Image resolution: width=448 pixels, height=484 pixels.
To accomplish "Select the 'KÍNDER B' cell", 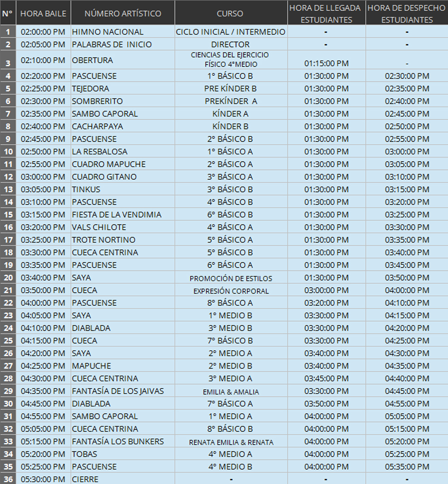I will click(231, 126).
